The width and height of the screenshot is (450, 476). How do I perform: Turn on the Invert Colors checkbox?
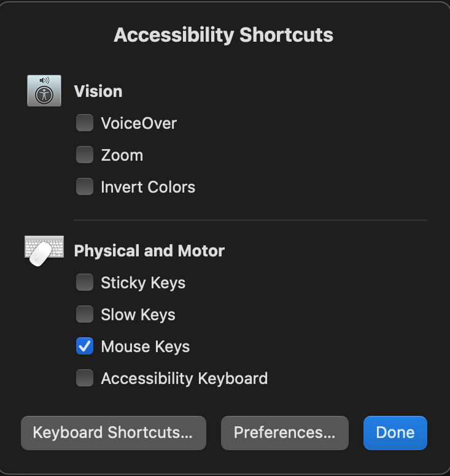click(85, 187)
